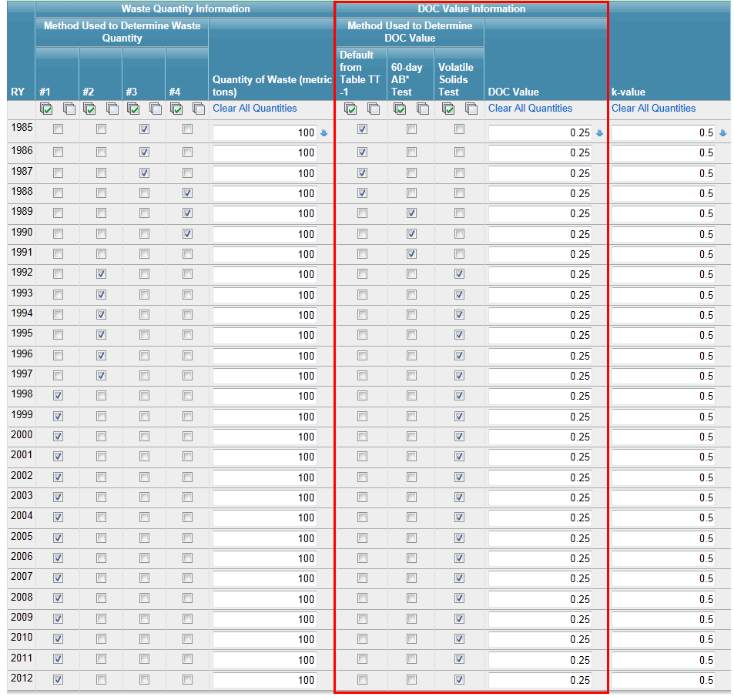Check method #4 for year 1991

(187, 253)
